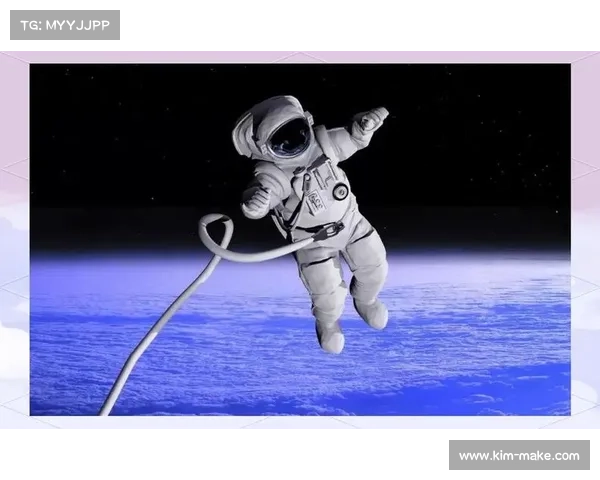
Task: Click the astronaut's lower boot
Action: 330,338
